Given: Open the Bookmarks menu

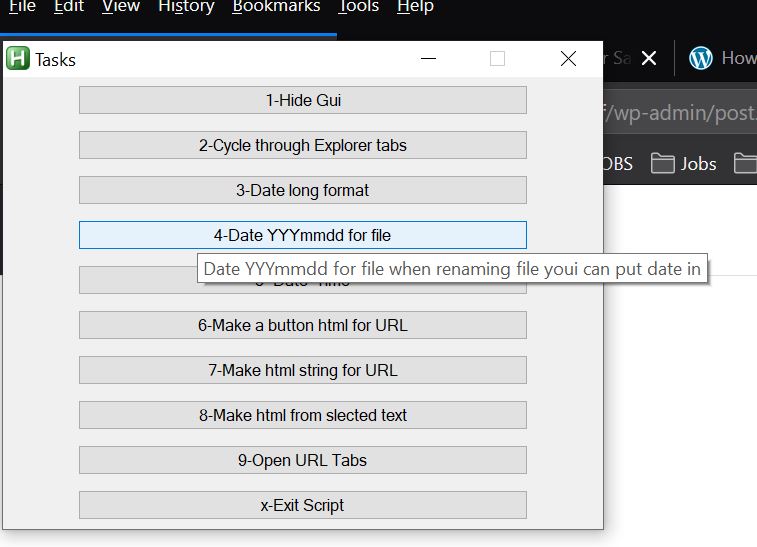Looking at the screenshot, I should (x=276, y=7).
